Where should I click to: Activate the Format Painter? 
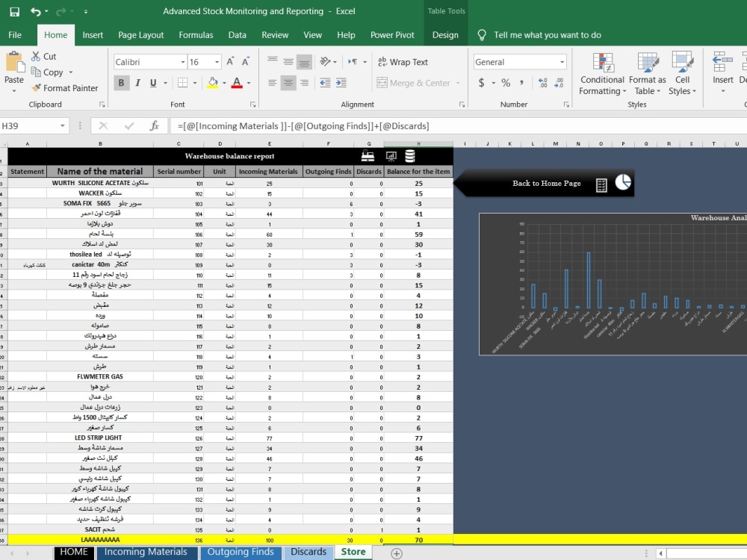(64, 87)
